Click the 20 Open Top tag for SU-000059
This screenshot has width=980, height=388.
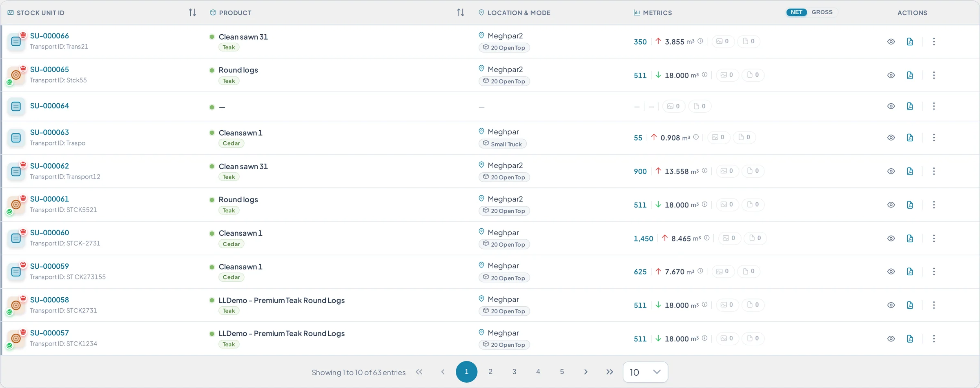(x=504, y=278)
